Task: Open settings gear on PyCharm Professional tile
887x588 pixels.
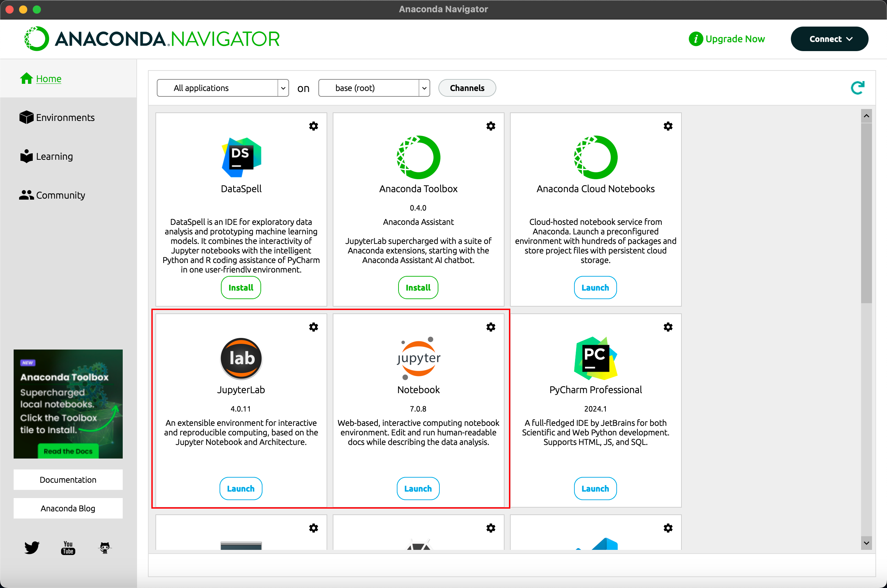Action: tap(668, 327)
